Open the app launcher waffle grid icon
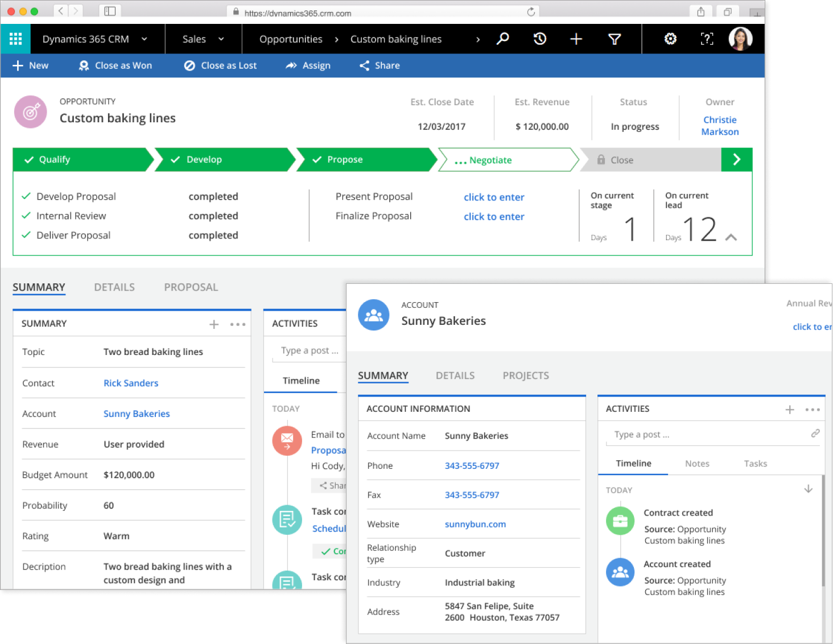This screenshot has height=644, width=833. click(x=15, y=39)
